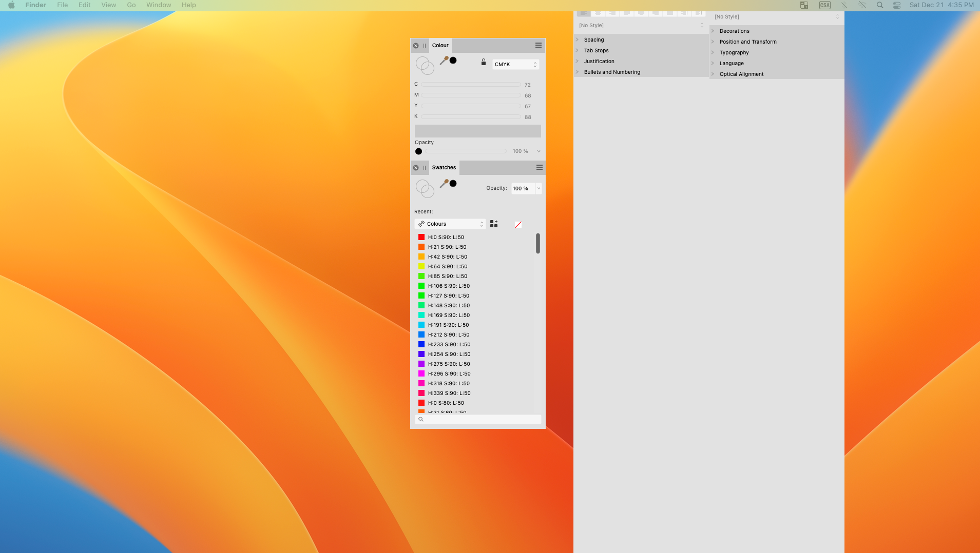980x553 pixels.
Task: Open the CMYK colour model dropdown
Action: coord(516,64)
